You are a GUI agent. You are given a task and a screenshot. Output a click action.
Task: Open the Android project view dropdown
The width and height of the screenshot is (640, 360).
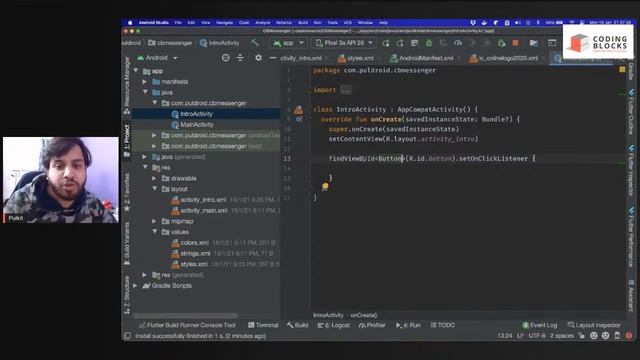click(158, 58)
